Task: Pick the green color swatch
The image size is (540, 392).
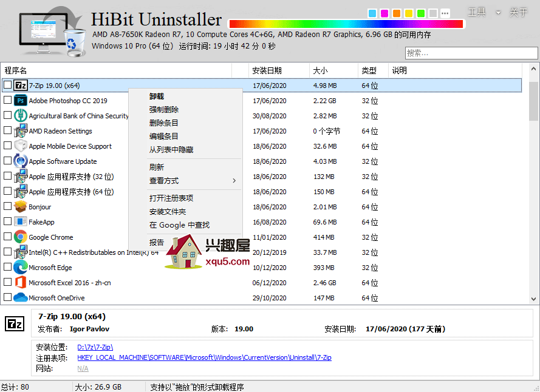Action: click(421, 13)
